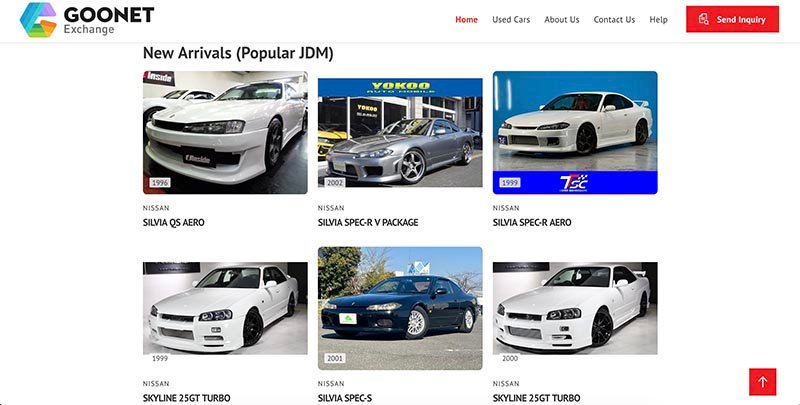Screen dimensions: 800x405
Task: Click the GOONET Exchange brand text
Action: coord(109,20)
